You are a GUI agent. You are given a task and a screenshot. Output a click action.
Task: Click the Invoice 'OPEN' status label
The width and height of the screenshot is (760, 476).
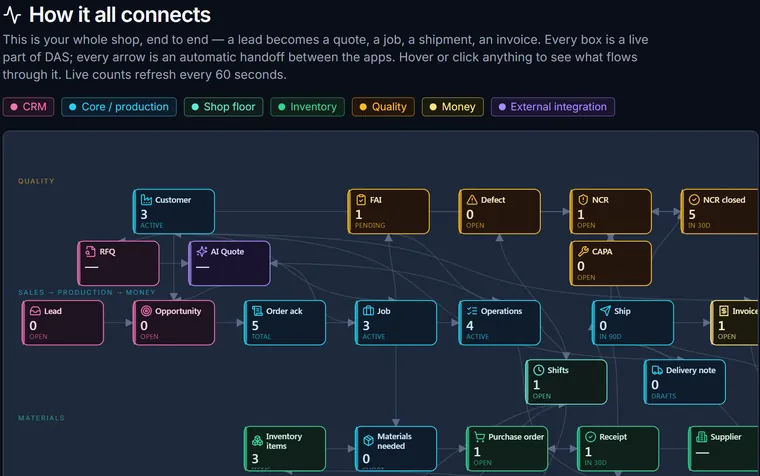(727, 336)
